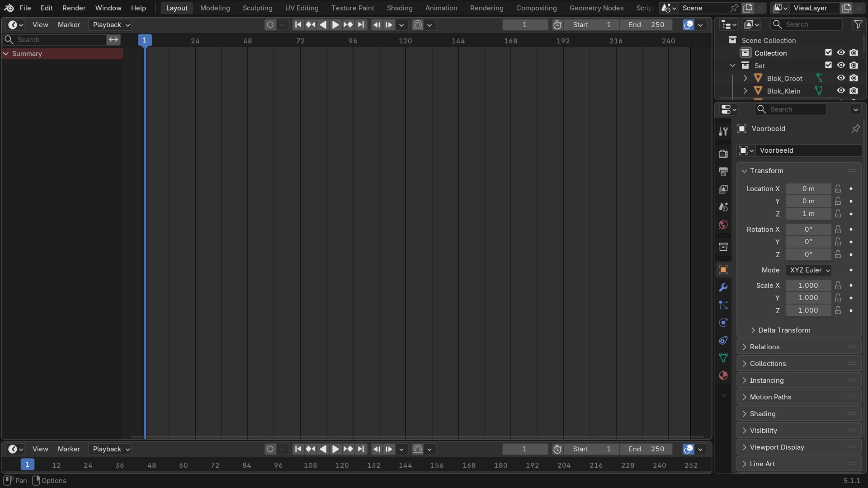Open rotation Mode XYZ Euler dropdown
The width and height of the screenshot is (868, 488).
pos(809,270)
